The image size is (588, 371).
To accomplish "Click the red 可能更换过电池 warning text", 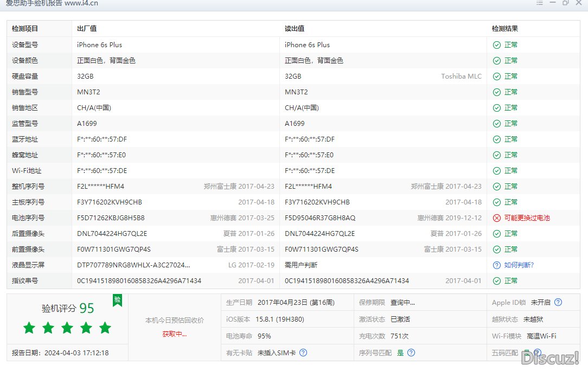I will click(x=527, y=218).
